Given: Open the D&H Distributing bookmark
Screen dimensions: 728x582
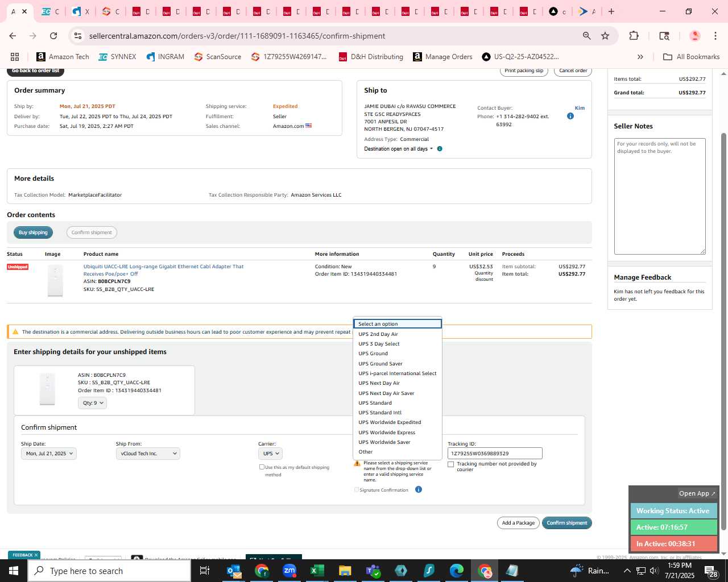Looking at the screenshot, I should pyautogui.click(x=371, y=57).
